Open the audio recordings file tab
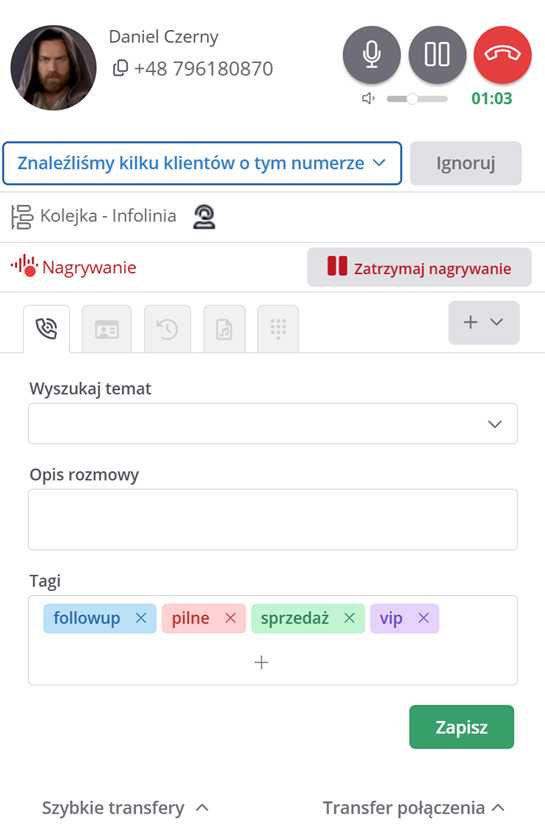 [224, 329]
